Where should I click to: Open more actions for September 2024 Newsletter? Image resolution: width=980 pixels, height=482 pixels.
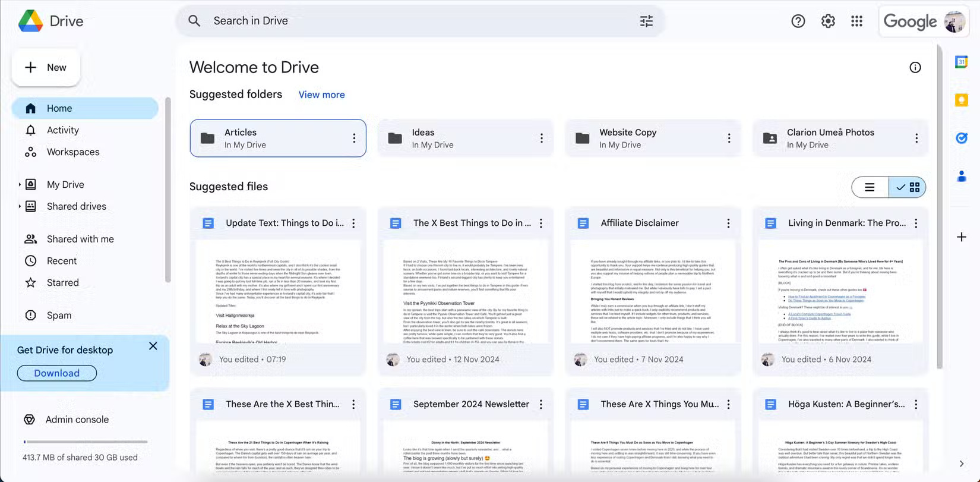[541, 404]
